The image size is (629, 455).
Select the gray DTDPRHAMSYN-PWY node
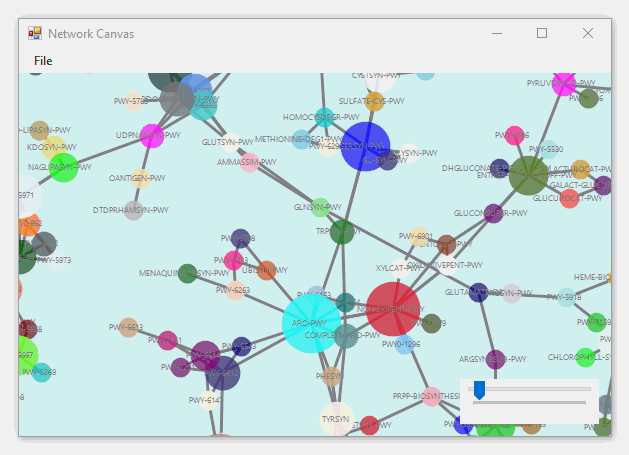(133, 210)
